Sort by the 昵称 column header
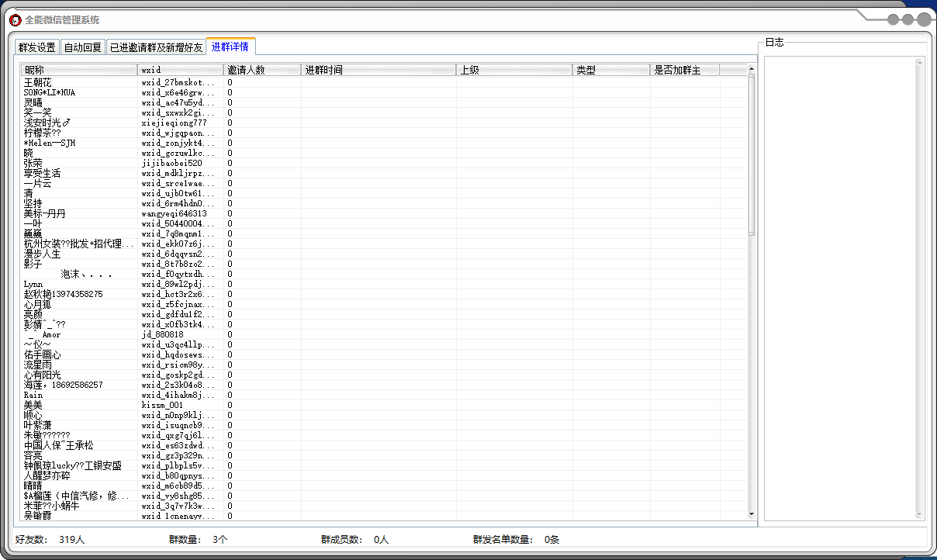Image resolution: width=937 pixels, height=560 pixels. [79, 70]
